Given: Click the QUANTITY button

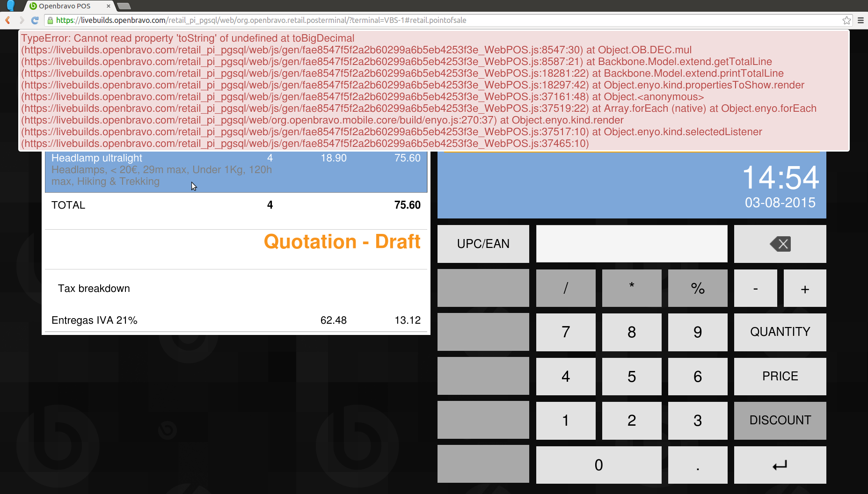Looking at the screenshot, I should coord(780,332).
